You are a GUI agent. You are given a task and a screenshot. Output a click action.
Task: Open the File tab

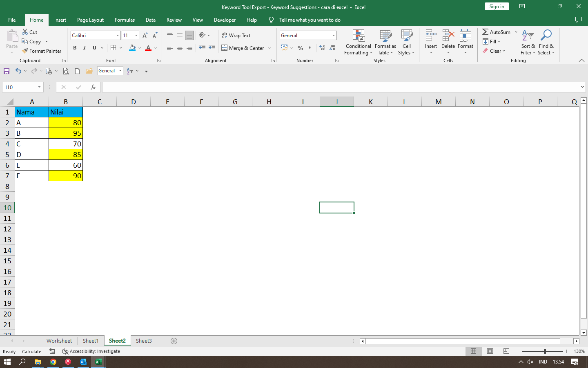(x=12, y=20)
